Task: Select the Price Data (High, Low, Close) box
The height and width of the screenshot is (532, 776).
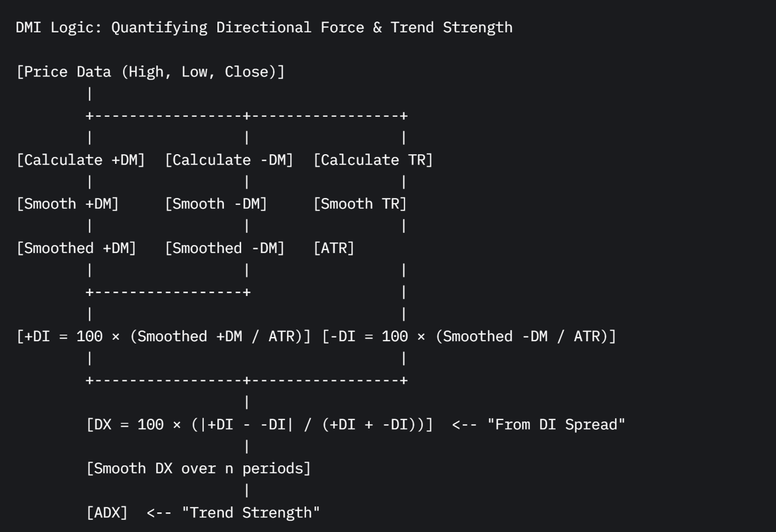Action: (151, 72)
